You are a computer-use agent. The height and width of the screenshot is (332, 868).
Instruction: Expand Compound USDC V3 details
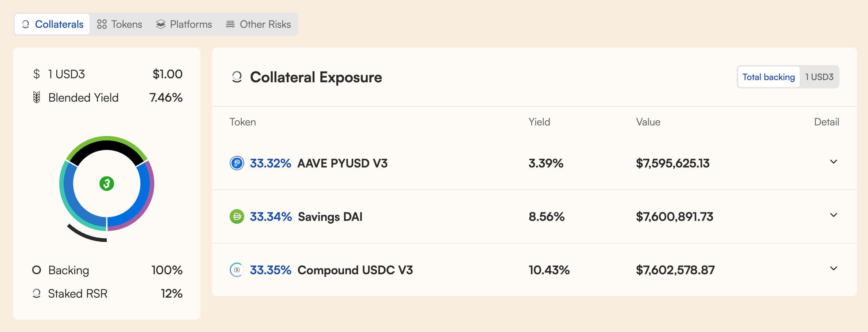pos(833,269)
